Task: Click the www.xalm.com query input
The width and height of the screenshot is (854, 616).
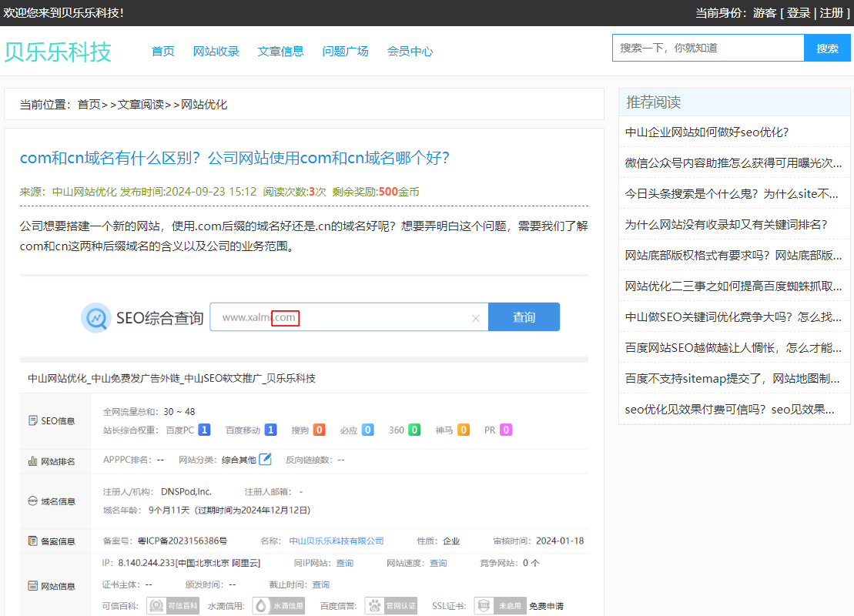Action: 349,317
